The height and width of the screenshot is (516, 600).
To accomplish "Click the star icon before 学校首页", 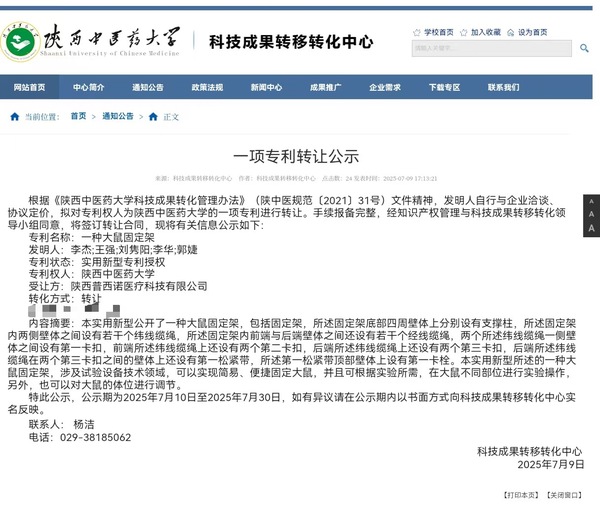I will 416,32.
